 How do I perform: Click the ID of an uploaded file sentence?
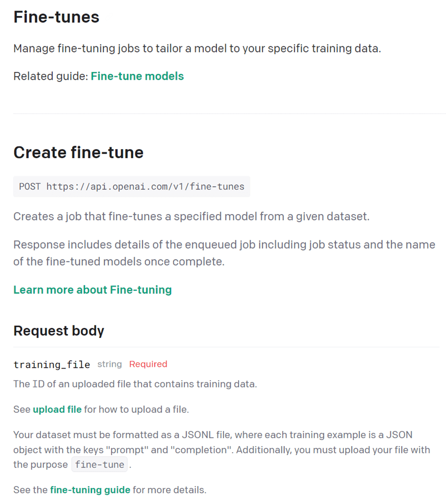click(x=135, y=385)
